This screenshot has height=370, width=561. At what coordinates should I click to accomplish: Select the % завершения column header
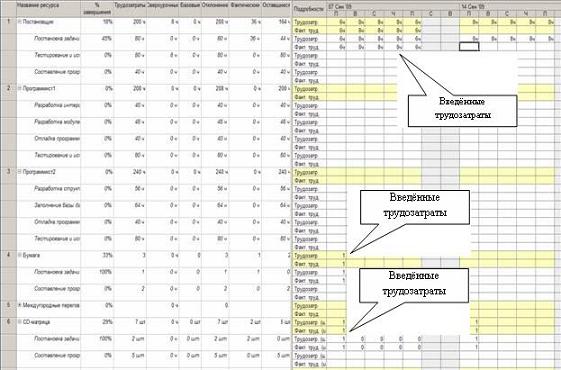(x=97, y=9)
